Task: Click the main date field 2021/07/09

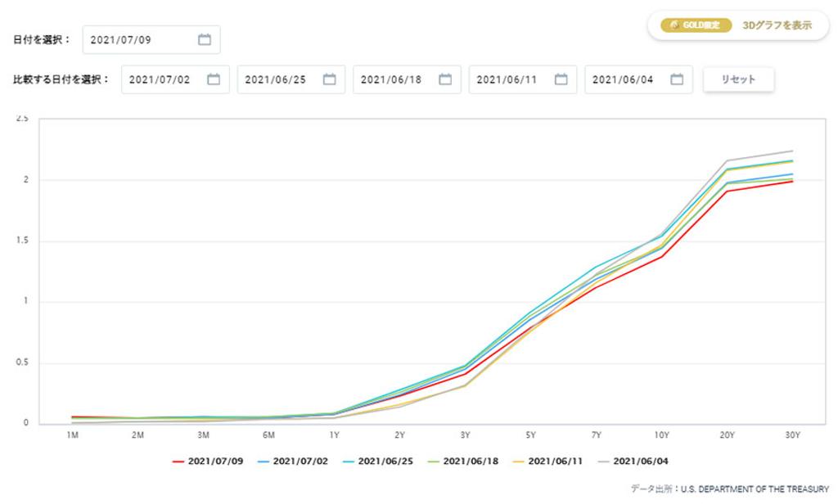Action: coord(139,39)
